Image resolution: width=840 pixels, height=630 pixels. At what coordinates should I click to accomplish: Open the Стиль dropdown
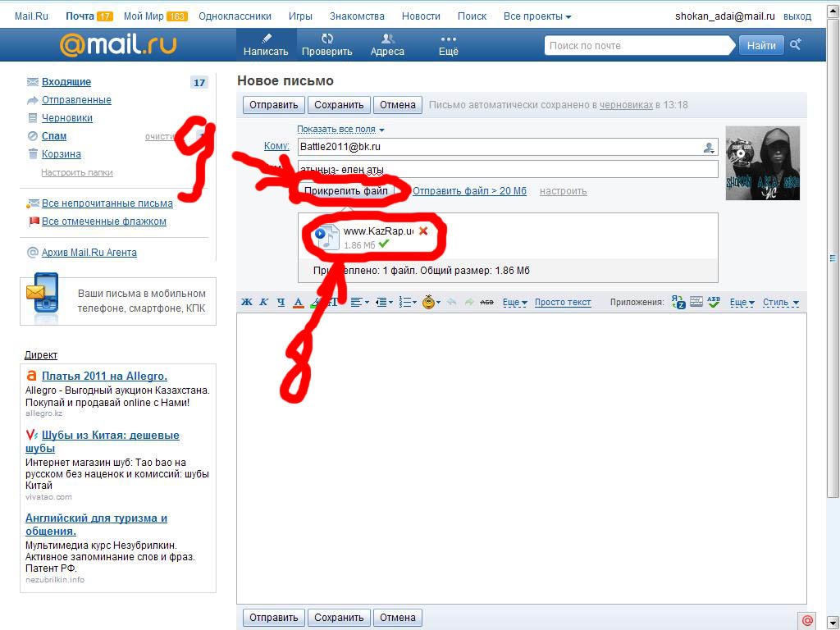781,303
